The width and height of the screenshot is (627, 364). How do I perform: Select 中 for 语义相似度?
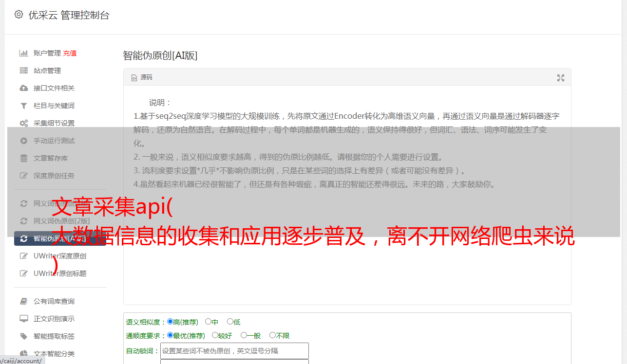point(208,322)
